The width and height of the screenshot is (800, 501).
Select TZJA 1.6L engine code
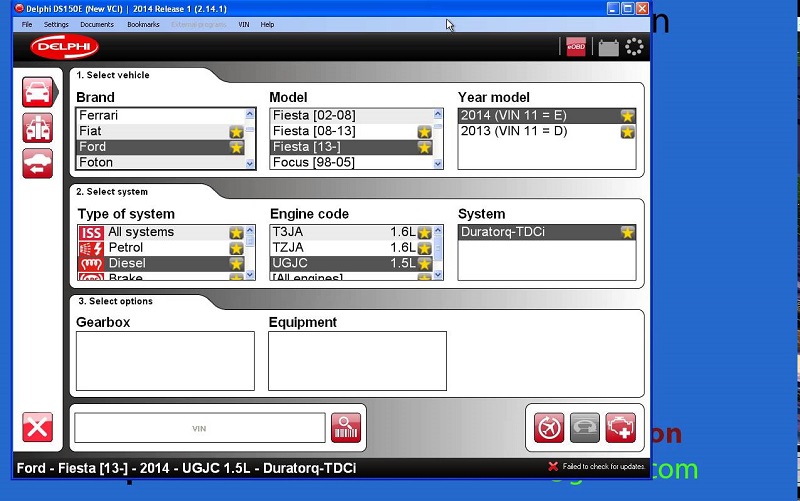[x=352, y=248]
